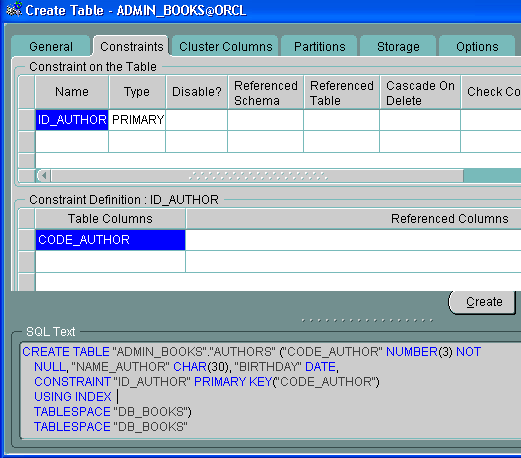Viewport: 521px width, 458px height.
Task: Click the empty Table Columns cell below CODE_AUTHOR
Action: tap(110, 261)
